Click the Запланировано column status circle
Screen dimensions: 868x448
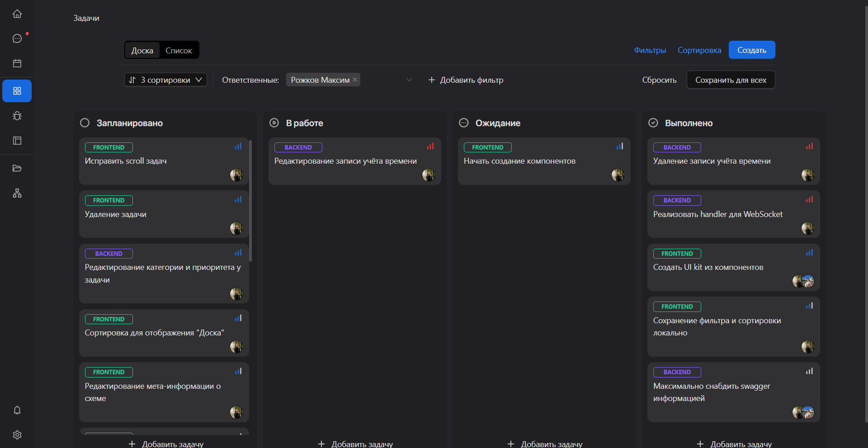[85, 123]
